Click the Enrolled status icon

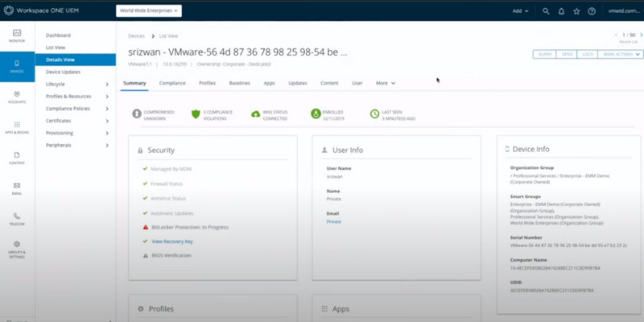coord(316,114)
